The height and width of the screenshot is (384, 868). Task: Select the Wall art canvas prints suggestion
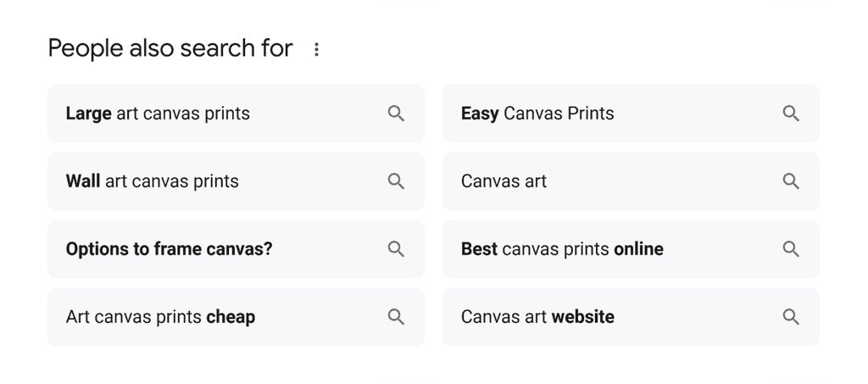tap(153, 181)
